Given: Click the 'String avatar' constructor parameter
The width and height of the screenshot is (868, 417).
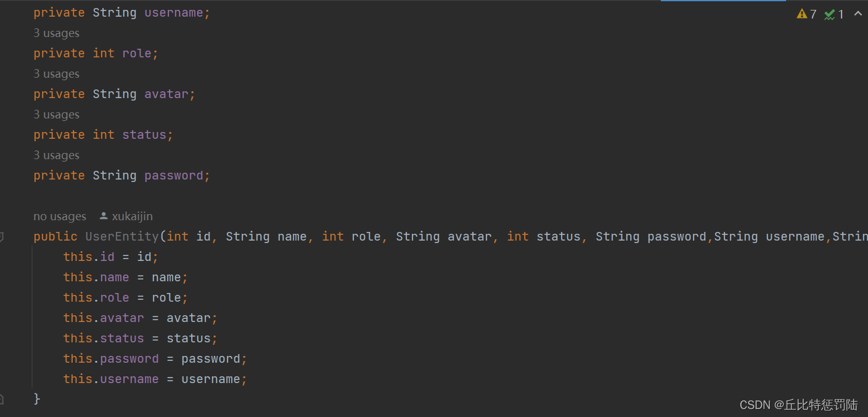Looking at the screenshot, I should coord(444,236).
